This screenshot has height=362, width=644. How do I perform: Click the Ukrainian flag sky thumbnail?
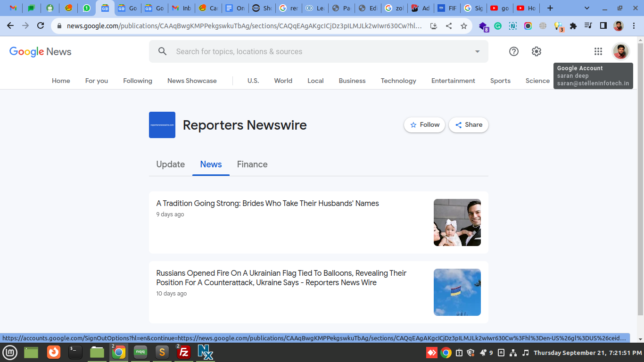click(457, 292)
